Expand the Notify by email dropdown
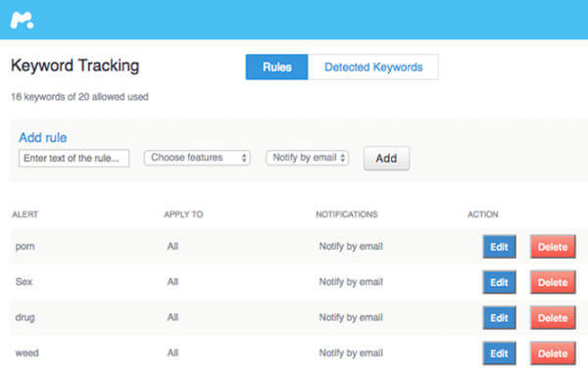Viewport: 588px width, 376px height. [x=307, y=158]
